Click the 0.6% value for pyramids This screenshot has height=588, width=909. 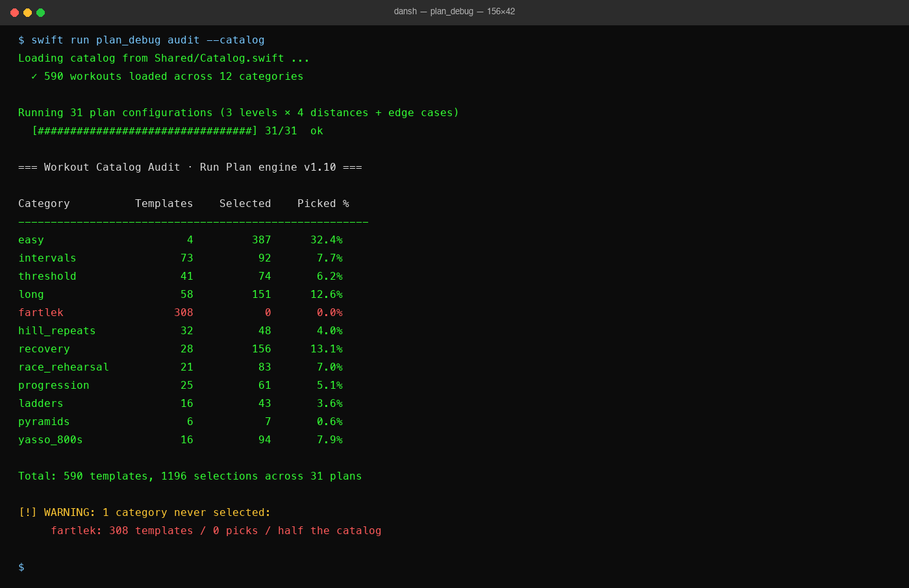point(330,422)
